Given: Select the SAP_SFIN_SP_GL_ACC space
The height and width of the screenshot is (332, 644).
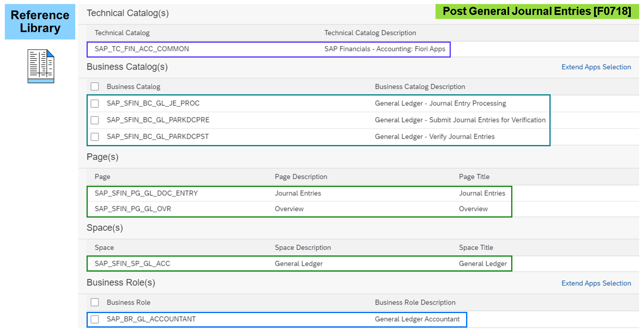Looking at the screenshot, I should pos(132,264).
